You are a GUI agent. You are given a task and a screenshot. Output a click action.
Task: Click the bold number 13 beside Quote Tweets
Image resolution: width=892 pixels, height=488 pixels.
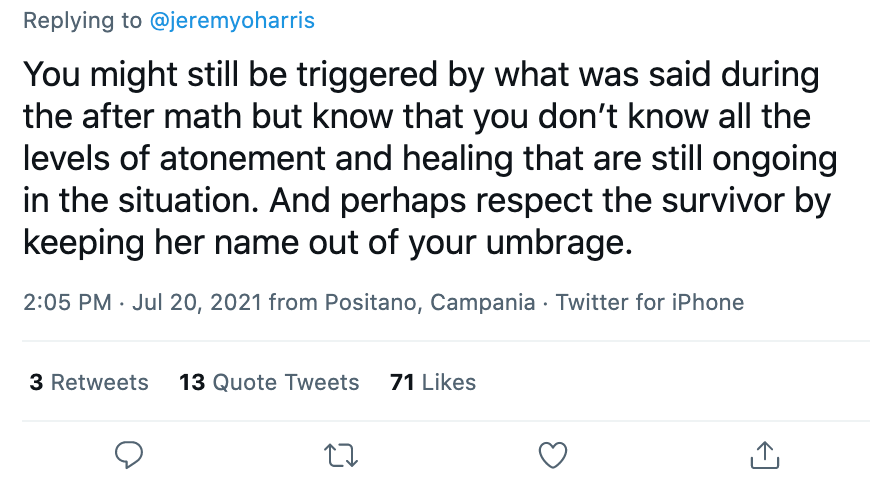coord(192,382)
